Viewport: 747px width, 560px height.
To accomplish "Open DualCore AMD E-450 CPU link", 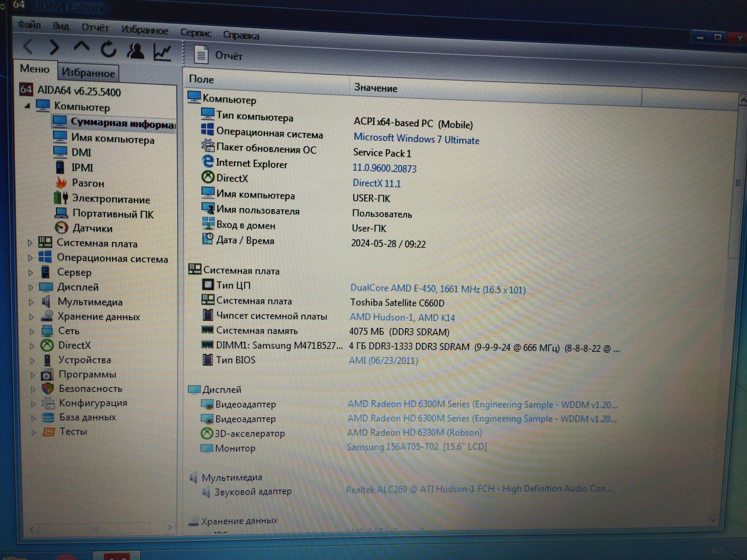I will click(438, 289).
